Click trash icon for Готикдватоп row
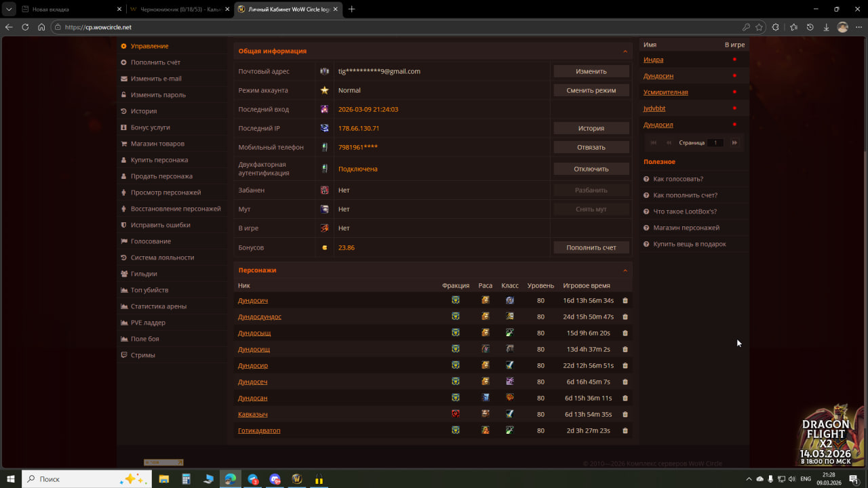 (625, 430)
